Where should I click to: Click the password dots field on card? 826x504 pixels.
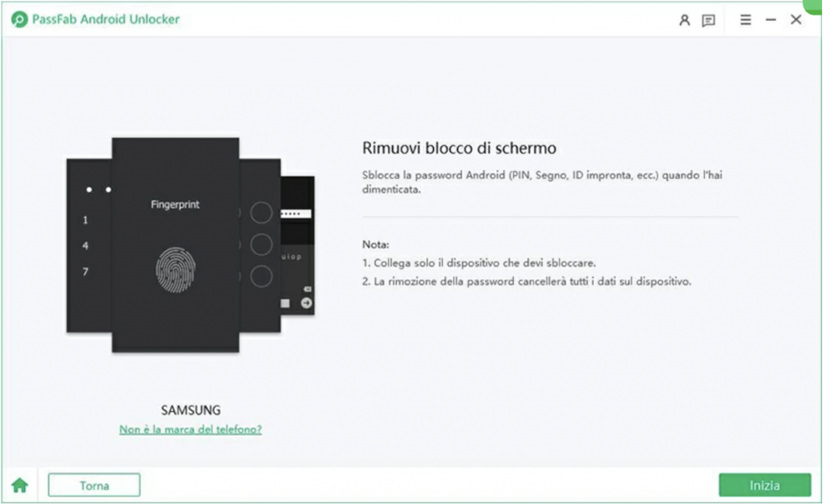pos(296,214)
